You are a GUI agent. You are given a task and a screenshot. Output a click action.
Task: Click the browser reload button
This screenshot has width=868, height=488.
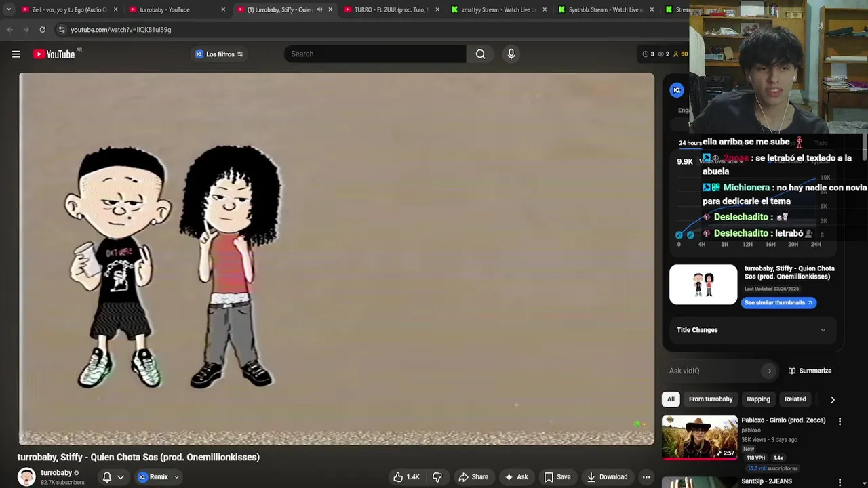(x=42, y=30)
